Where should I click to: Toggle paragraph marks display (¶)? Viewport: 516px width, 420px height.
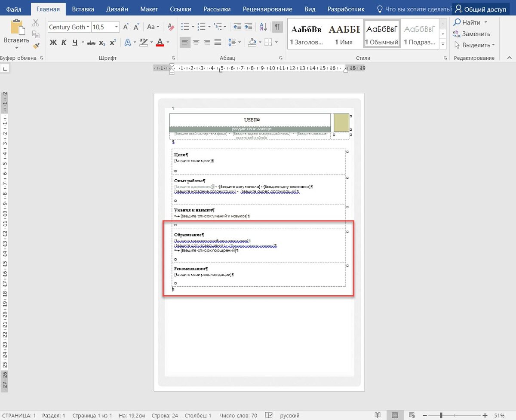[x=278, y=27]
